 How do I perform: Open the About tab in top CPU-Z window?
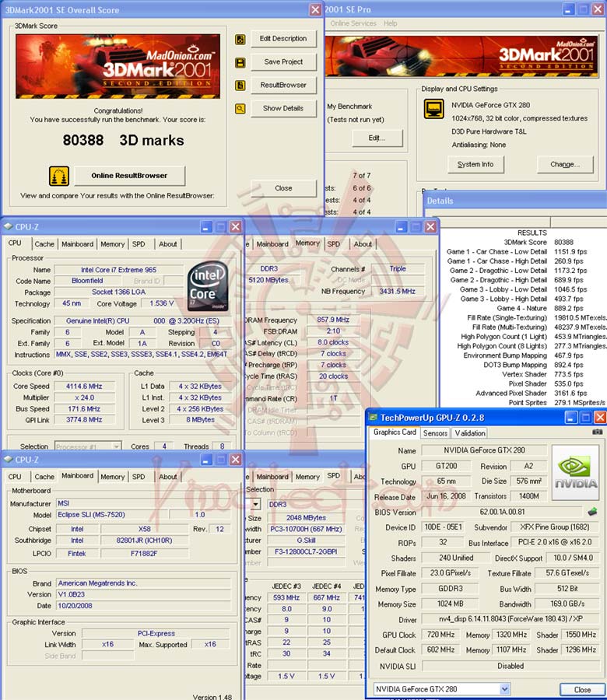pos(168,244)
